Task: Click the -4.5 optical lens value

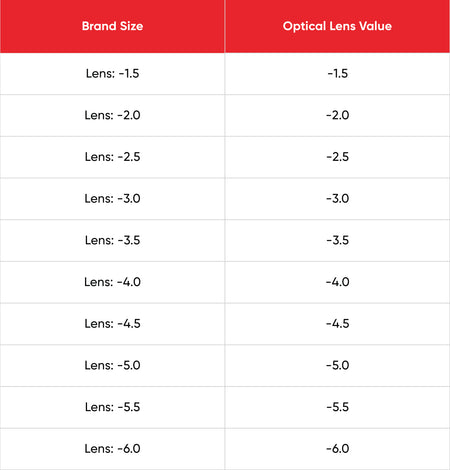Action: pos(337,323)
